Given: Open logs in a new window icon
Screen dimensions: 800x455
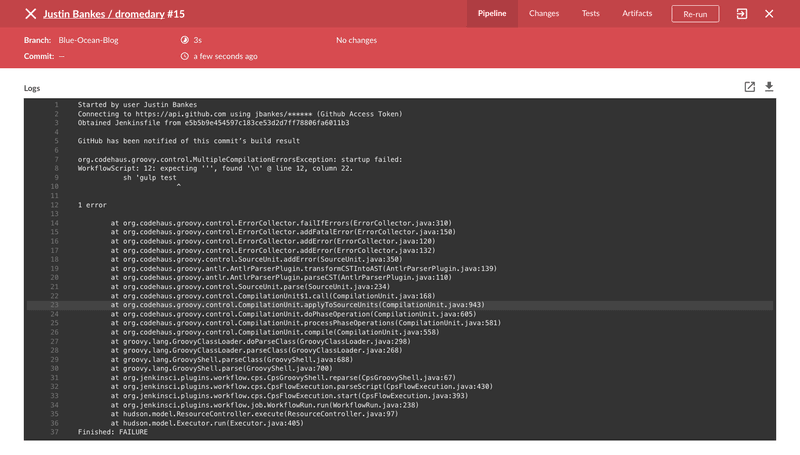Looking at the screenshot, I should (x=749, y=87).
